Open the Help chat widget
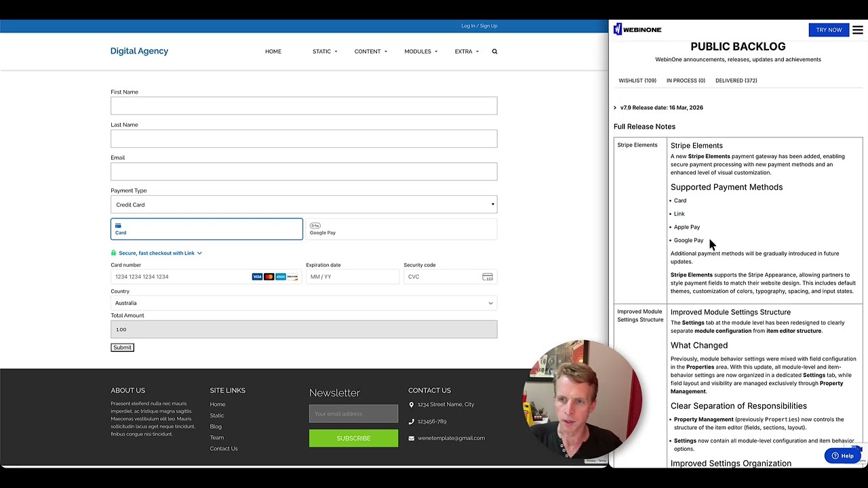 coord(843,456)
